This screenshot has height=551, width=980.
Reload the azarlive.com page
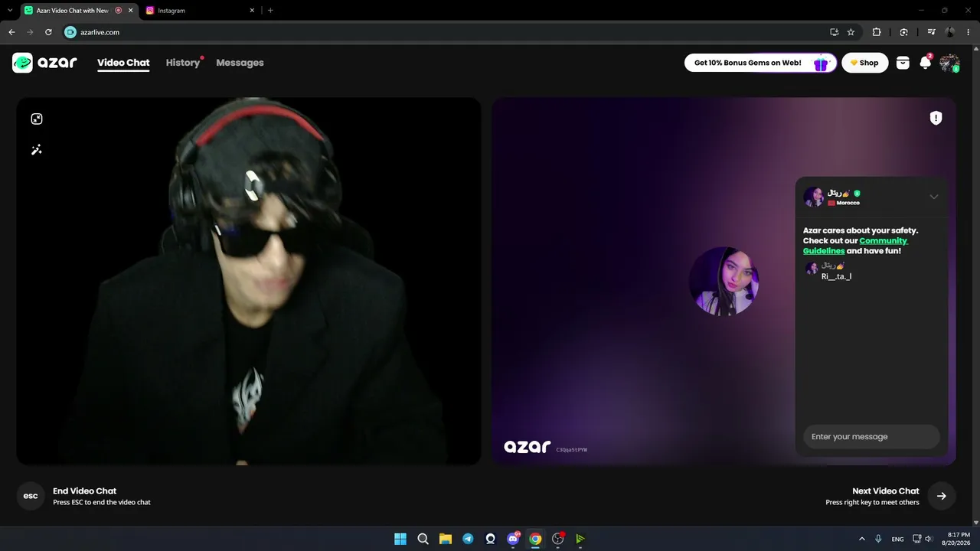tap(48, 32)
